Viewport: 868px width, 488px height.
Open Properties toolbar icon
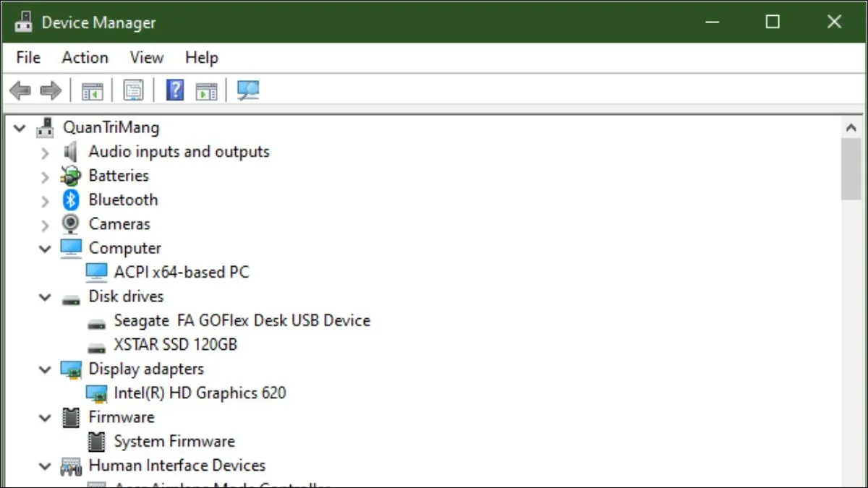point(133,90)
